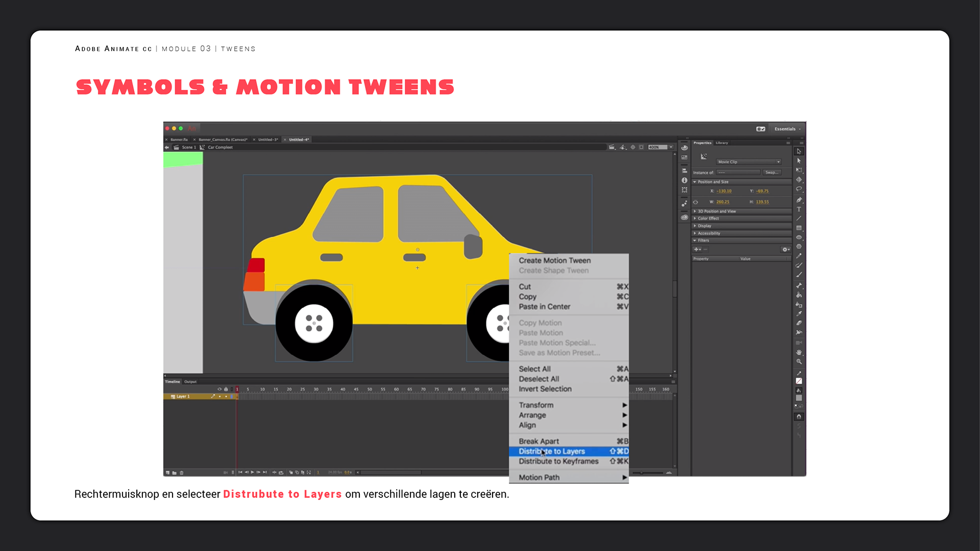Image resolution: width=980 pixels, height=551 pixels.
Task: Select the Subselection arrow tool
Action: coord(799,161)
